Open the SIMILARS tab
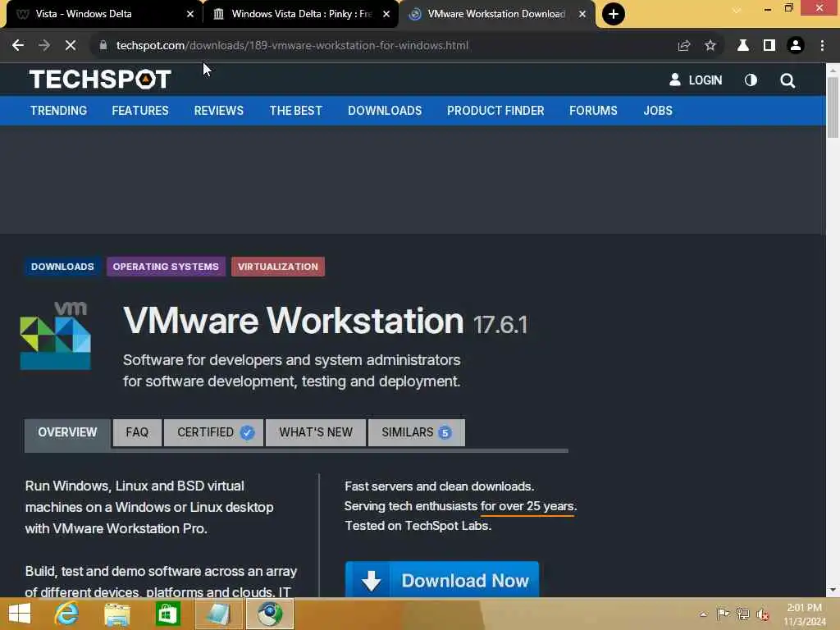This screenshot has height=630, width=840. coord(416,432)
